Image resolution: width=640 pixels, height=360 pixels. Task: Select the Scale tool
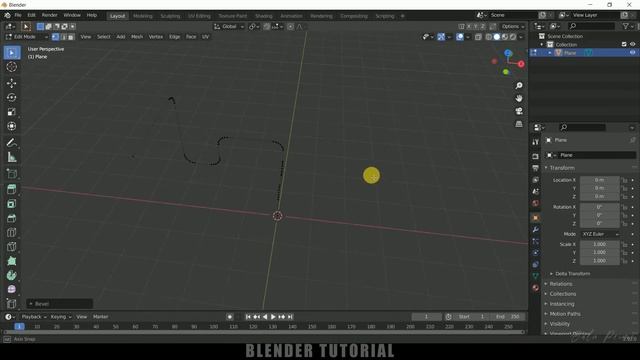(12, 112)
